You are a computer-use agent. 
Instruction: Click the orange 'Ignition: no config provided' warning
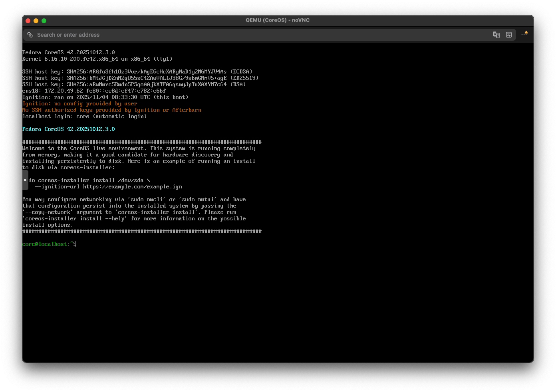coord(79,104)
